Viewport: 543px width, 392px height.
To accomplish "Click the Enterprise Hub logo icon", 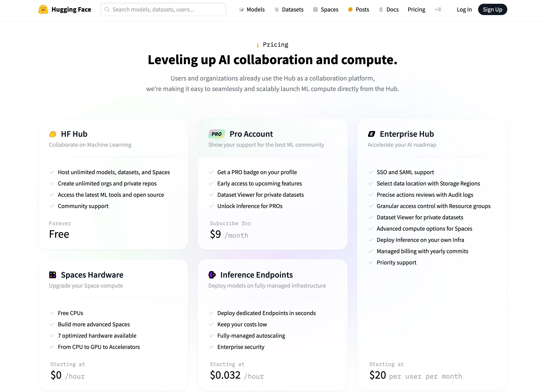I will point(371,134).
